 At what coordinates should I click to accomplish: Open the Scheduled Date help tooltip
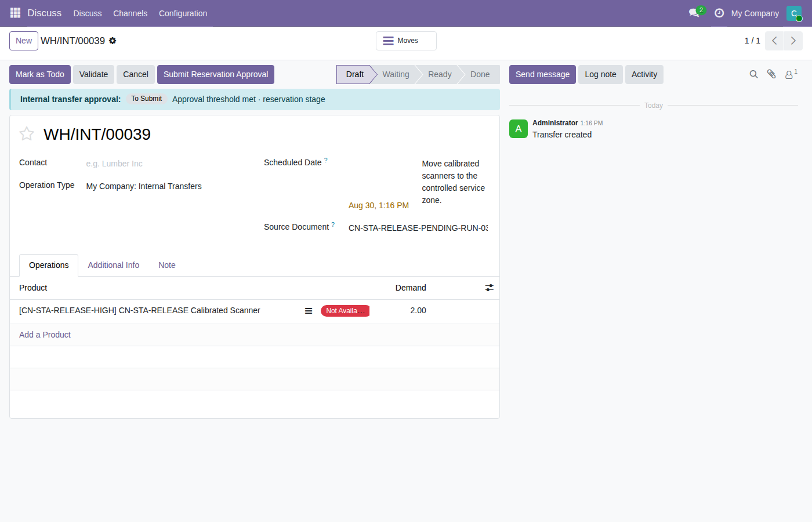(x=326, y=160)
